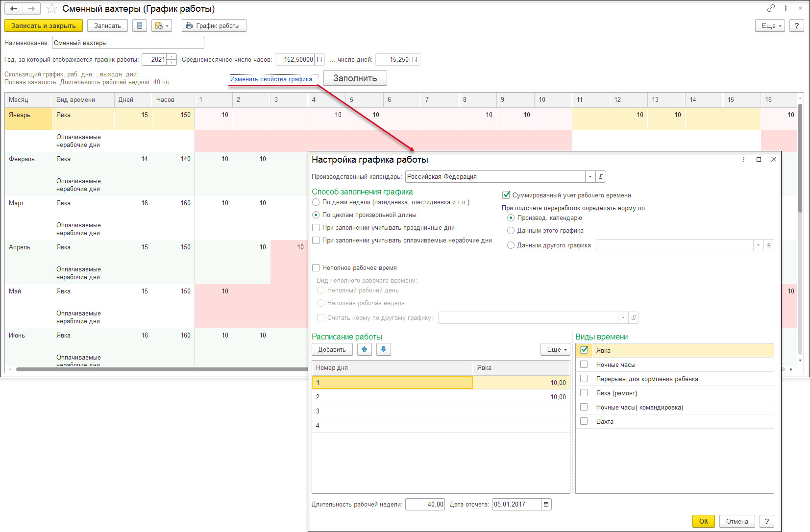The width and height of the screenshot is (810, 532).
Task: Click Номер дня column header
Action: tap(393, 367)
